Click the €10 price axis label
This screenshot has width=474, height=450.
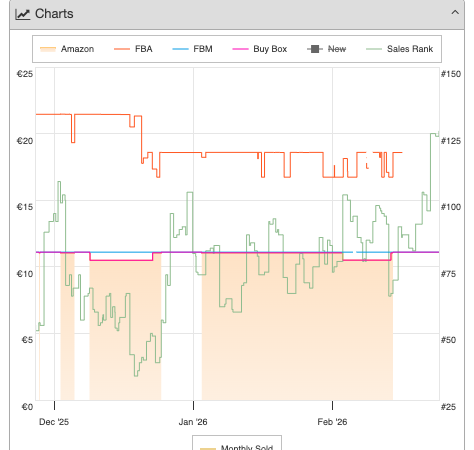pos(25,274)
